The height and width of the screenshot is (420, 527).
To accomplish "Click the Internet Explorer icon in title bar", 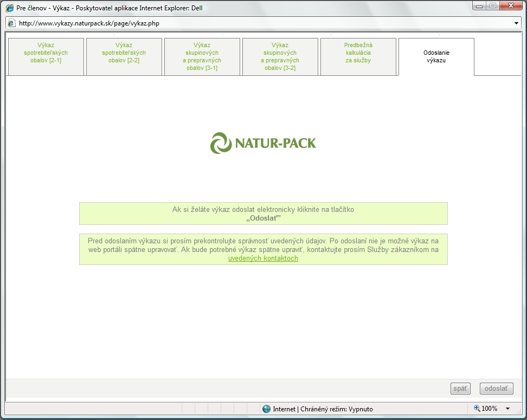I will pos(10,8).
